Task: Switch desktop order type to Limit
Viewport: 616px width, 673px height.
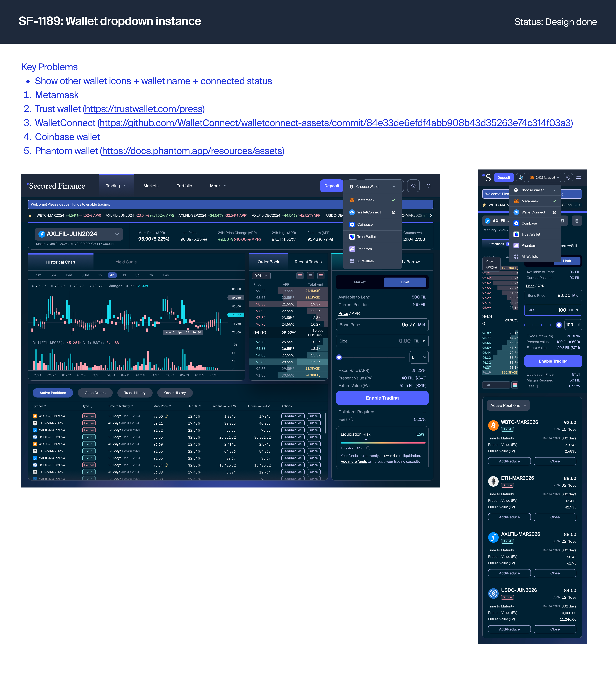Action: pos(405,282)
